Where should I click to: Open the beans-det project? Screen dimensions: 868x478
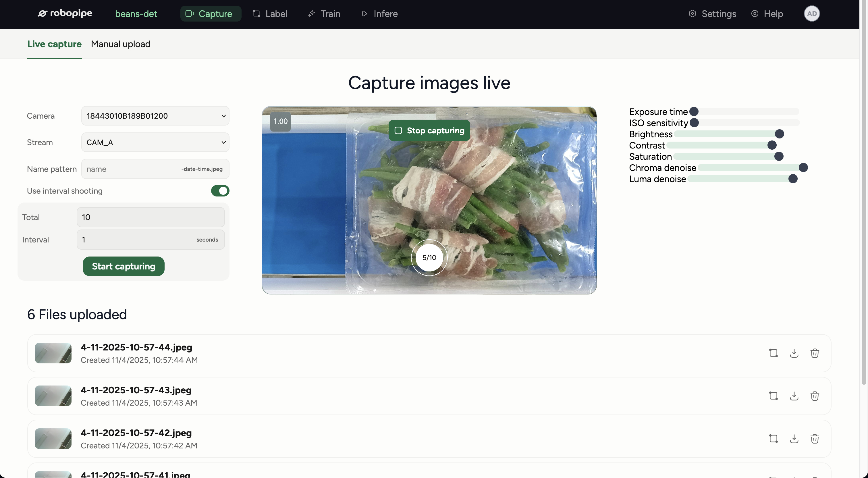point(136,14)
